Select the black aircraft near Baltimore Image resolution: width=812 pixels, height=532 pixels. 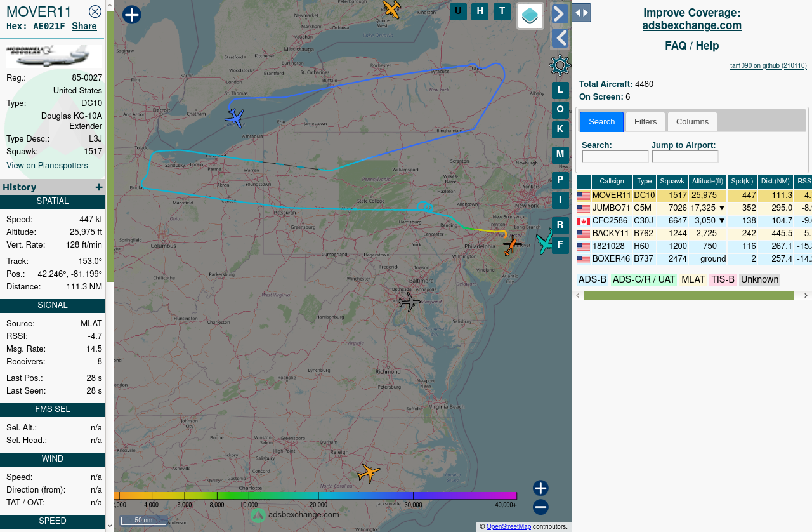click(410, 302)
